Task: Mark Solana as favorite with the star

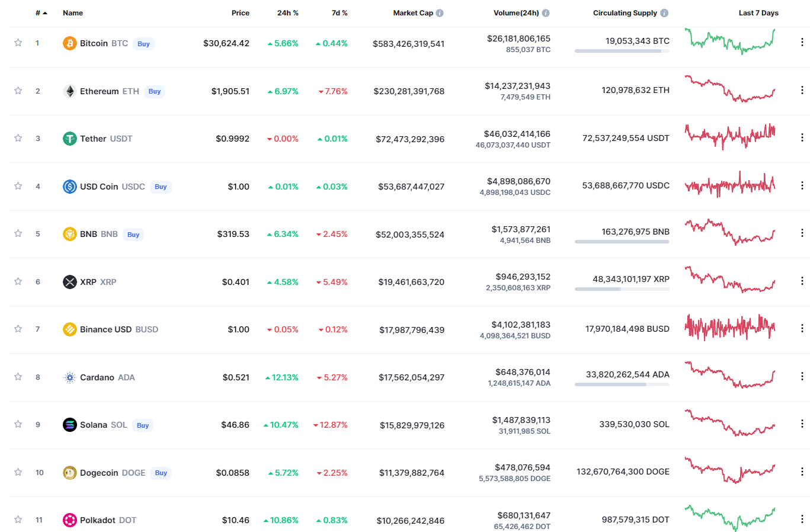Action: point(18,424)
